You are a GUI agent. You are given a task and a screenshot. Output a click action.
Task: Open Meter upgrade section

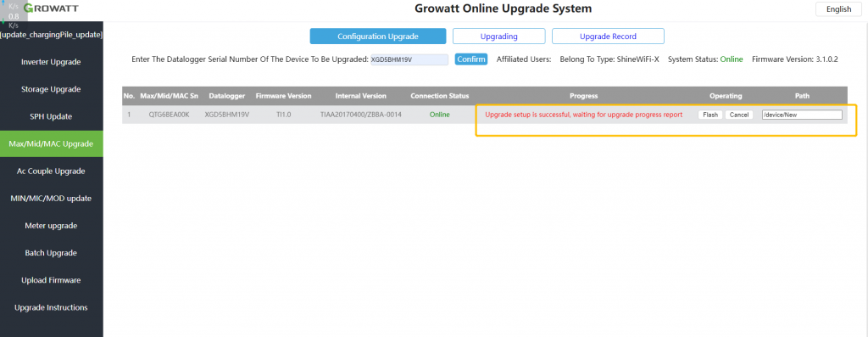pyautogui.click(x=51, y=226)
